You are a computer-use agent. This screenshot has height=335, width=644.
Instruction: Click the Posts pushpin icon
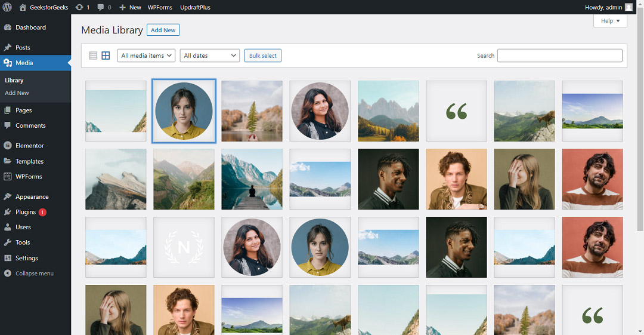pos(7,47)
